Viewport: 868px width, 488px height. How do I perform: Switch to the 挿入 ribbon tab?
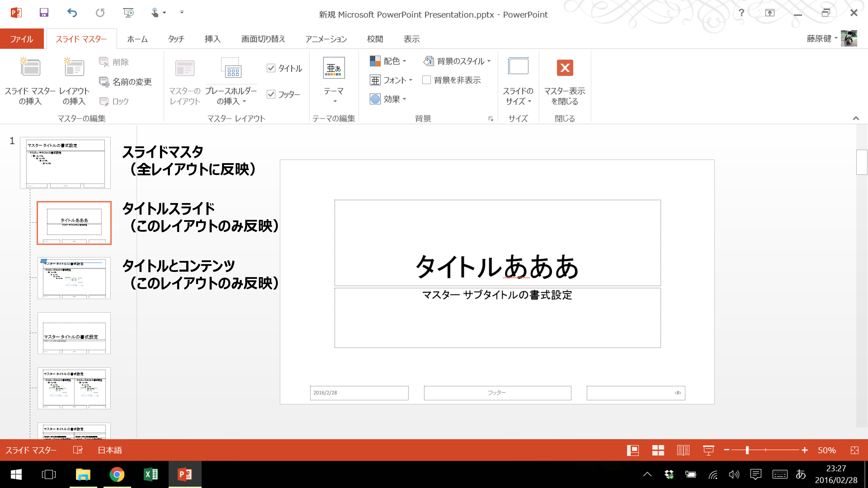[212, 39]
